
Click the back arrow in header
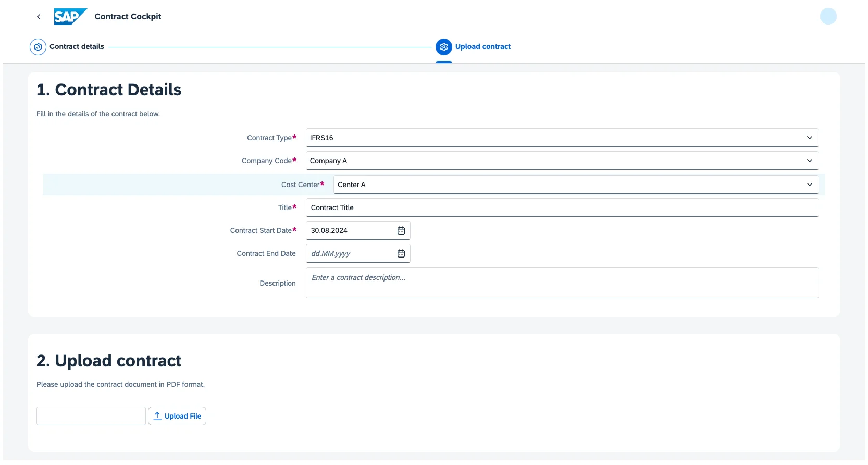[39, 17]
